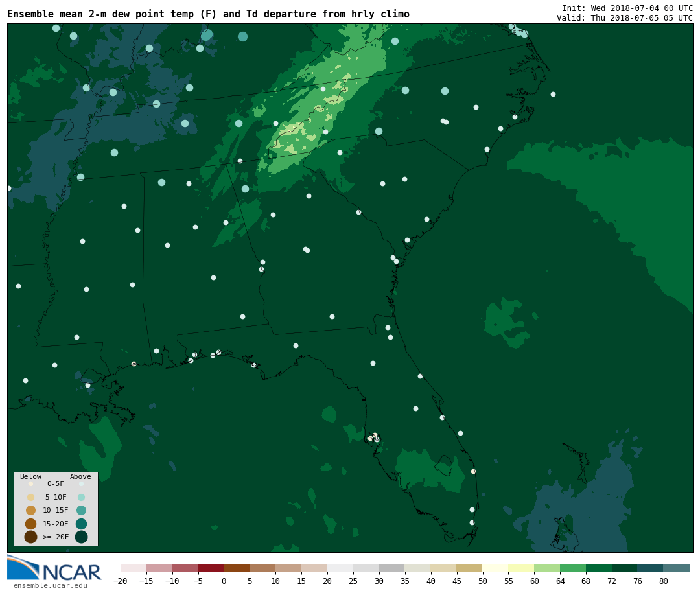Select the 'Init: Wed 2018-07-04 00 UTC' line
Image resolution: width=700 pixels, height=593 pixels.
click(x=627, y=8)
